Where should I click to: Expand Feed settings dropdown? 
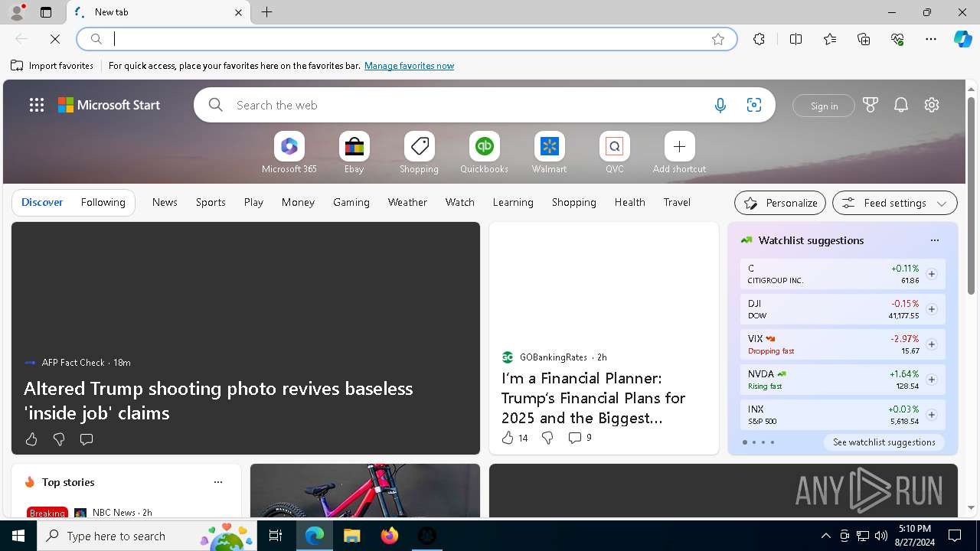click(895, 203)
